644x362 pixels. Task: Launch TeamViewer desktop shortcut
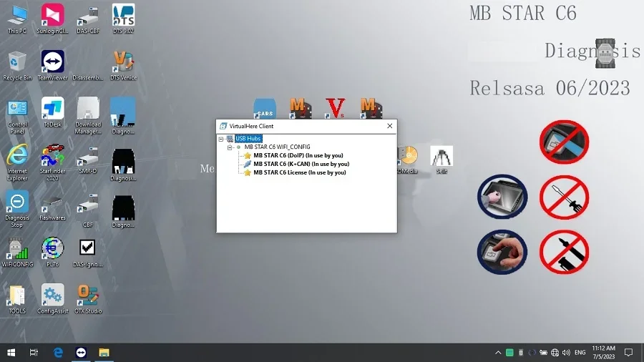coord(52,66)
